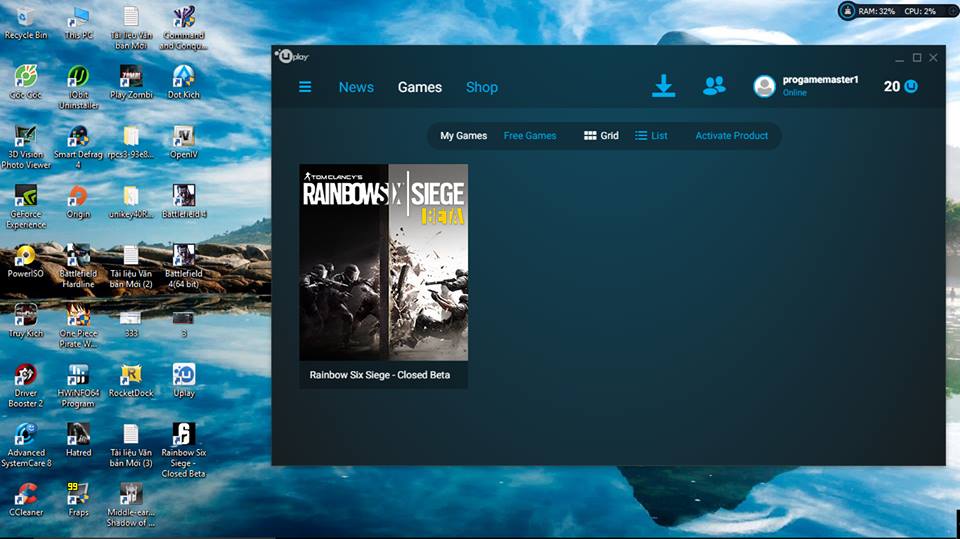Switch to the Games tab
This screenshot has width=960, height=539.
[420, 87]
